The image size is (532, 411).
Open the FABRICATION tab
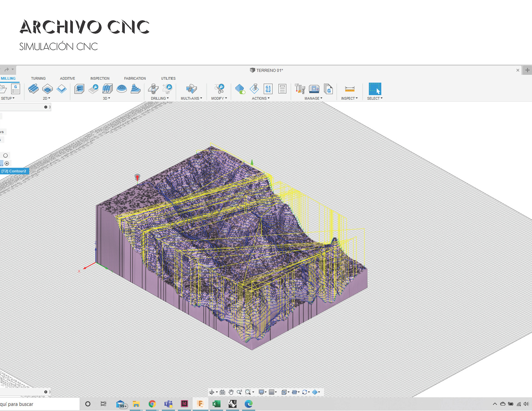135,78
